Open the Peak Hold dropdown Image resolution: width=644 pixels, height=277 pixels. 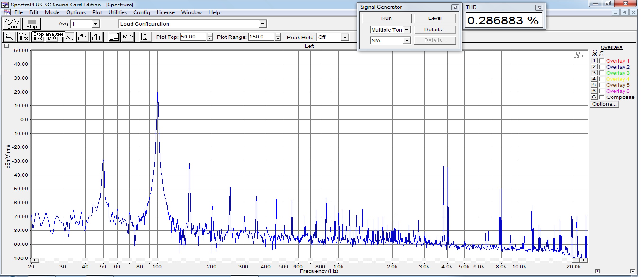[345, 37]
